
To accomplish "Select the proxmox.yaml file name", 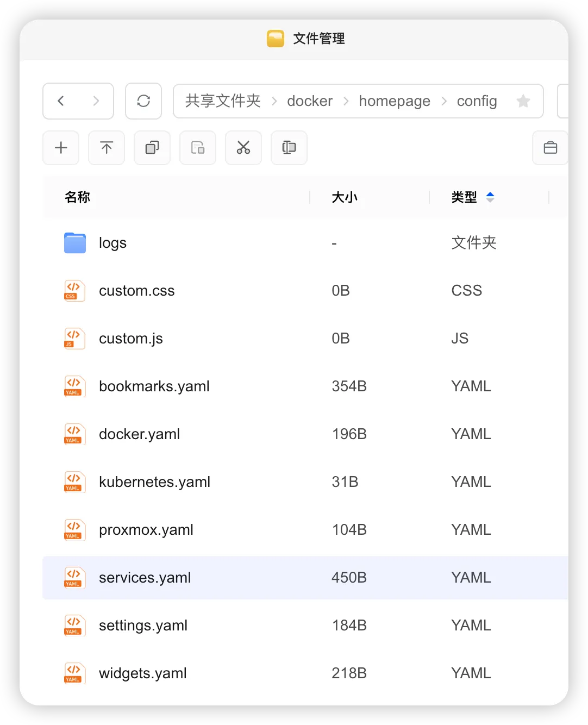I will coord(146,530).
